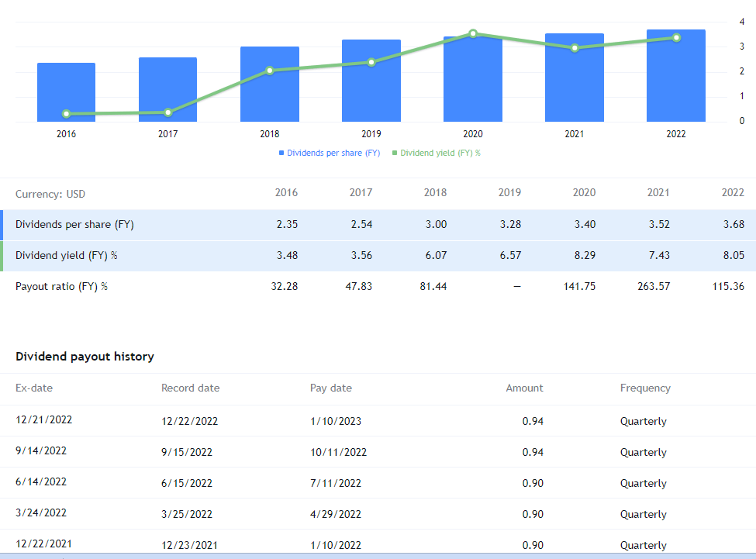Toggle the blue Dividends per share legend icon

pyautogui.click(x=281, y=153)
